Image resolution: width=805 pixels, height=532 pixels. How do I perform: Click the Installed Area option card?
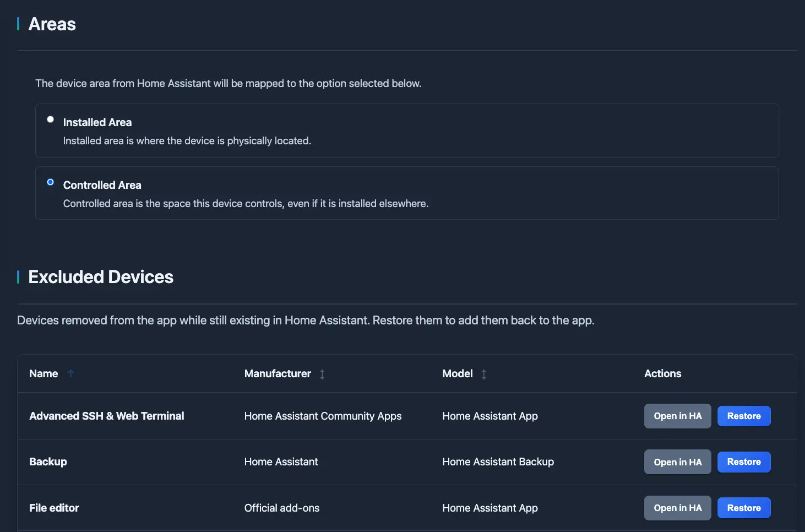coord(406,131)
